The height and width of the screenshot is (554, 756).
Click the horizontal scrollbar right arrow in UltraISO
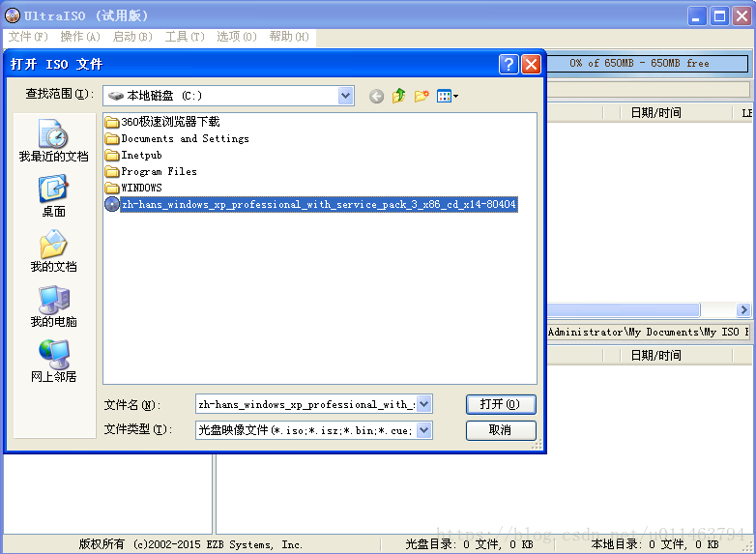[743, 309]
